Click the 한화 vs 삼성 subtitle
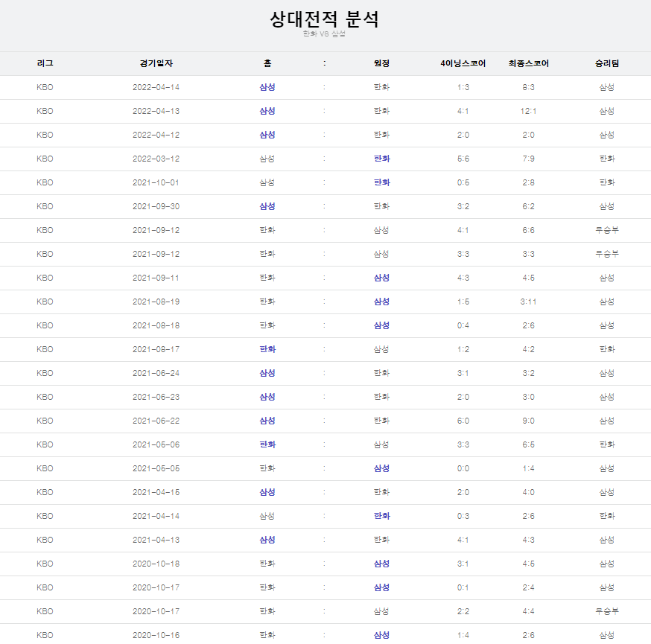Viewport: 651px width, 644px height. point(324,34)
